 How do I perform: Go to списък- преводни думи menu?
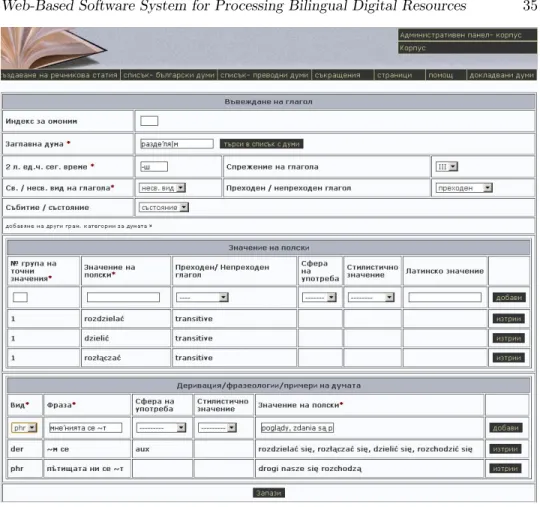click(x=264, y=75)
